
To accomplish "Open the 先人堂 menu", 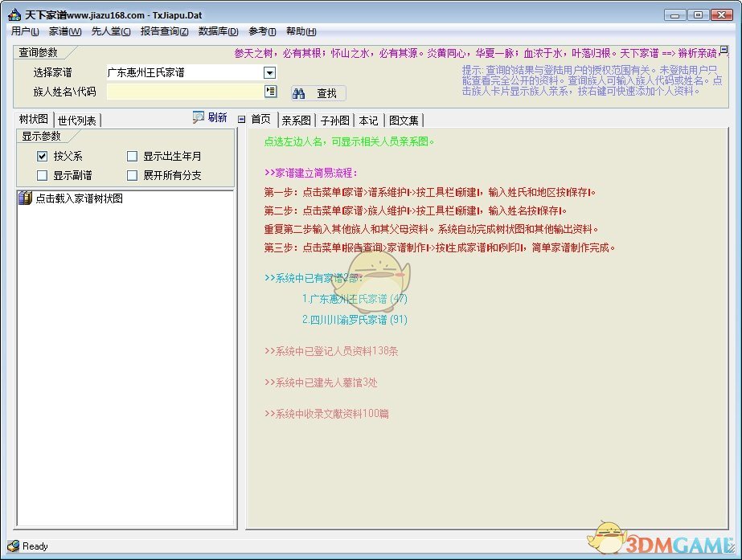I will coord(111,31).
